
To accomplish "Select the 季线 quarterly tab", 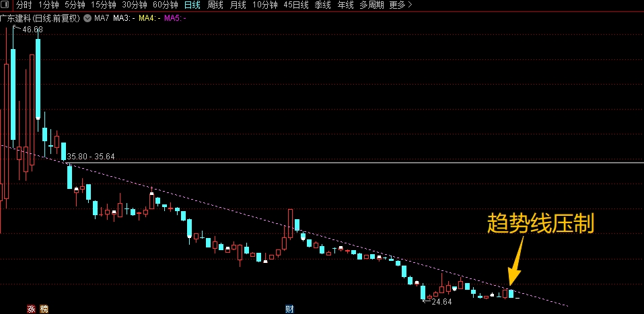I will point(322,5).
